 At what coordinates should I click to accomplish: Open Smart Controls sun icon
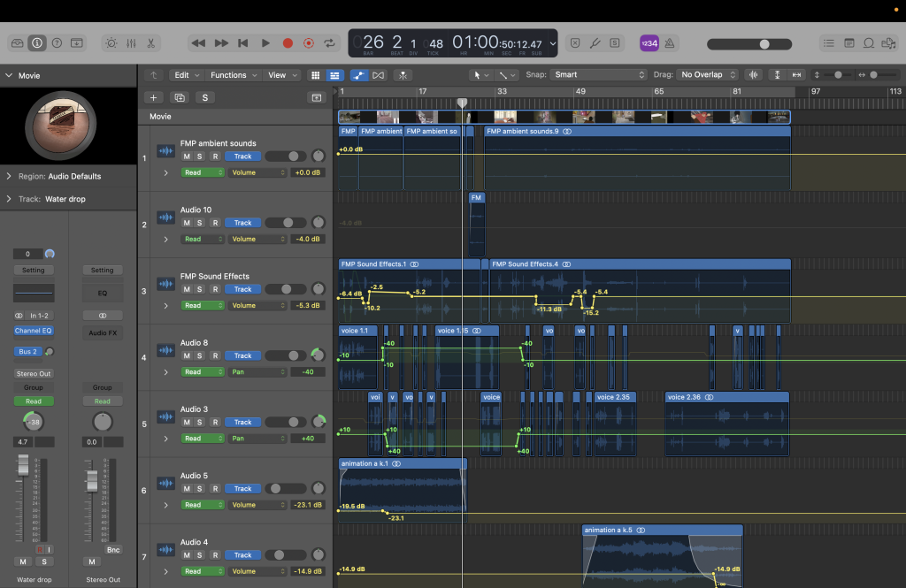[x=111, y=43]
